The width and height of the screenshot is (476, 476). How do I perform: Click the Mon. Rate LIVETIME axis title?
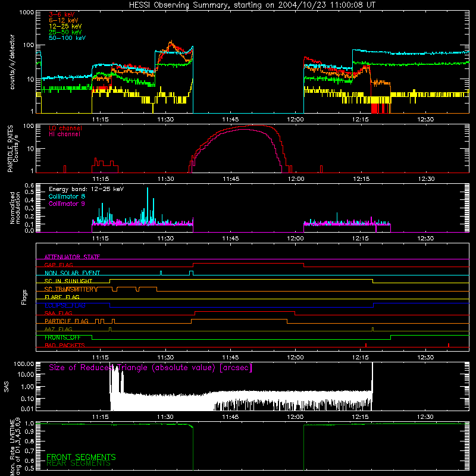tap(15, 447)
